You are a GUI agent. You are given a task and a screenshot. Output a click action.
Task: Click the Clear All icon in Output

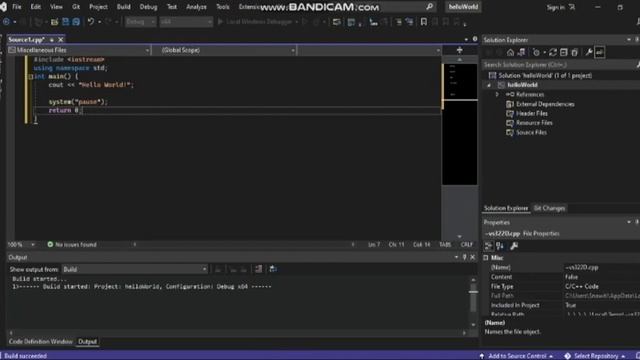pos(258,269)
